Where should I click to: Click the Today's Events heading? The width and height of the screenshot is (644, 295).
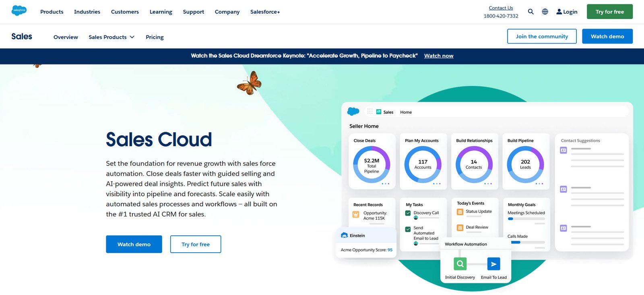(x=471, y=204)
